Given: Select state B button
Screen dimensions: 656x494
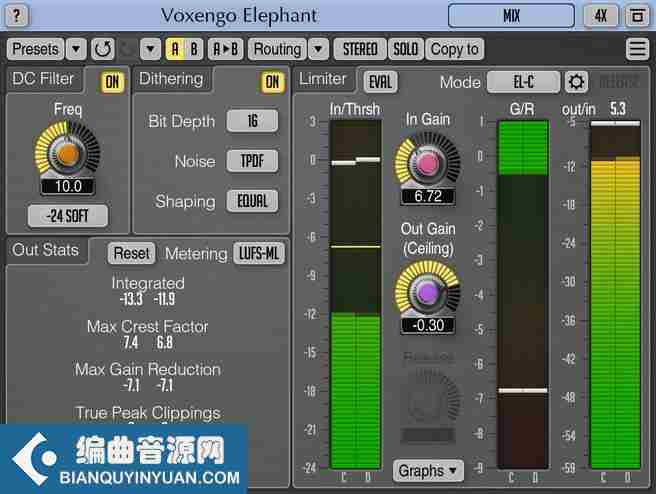Looking at the screenshot, I should pos(194,49).
